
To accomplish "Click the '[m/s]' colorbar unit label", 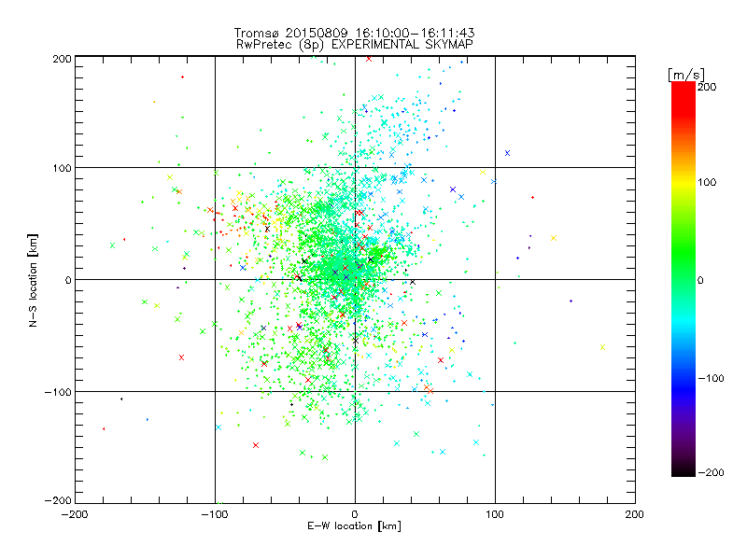I will (685, 75).
